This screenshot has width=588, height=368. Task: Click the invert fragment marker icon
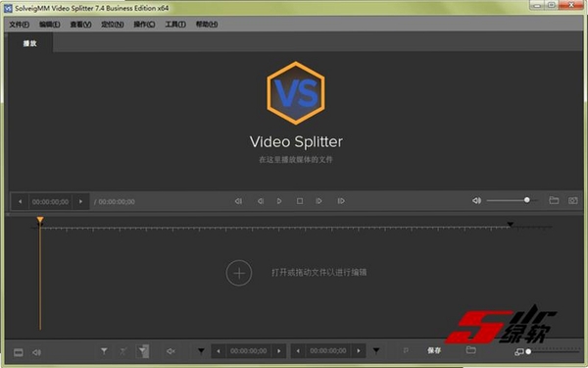tap(142, 351)
